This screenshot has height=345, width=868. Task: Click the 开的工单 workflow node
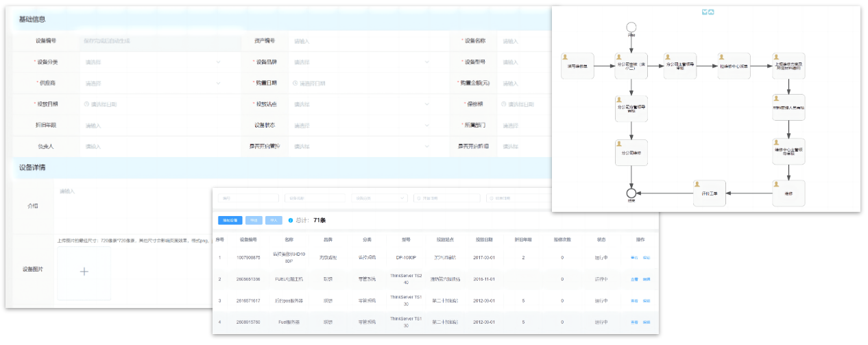(x=709, y=193)
